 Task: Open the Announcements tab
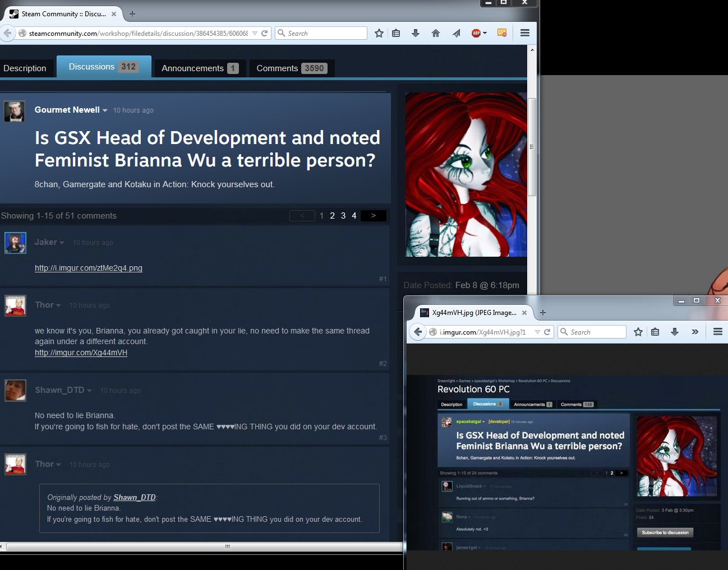(200, 68)
